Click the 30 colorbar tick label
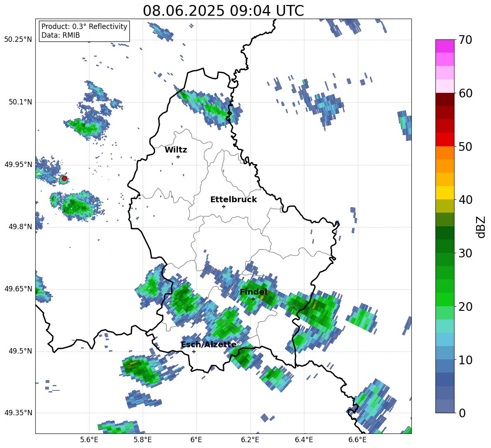Image resolution: width=491 pixels, height=448 pixels. coord(465,253)
